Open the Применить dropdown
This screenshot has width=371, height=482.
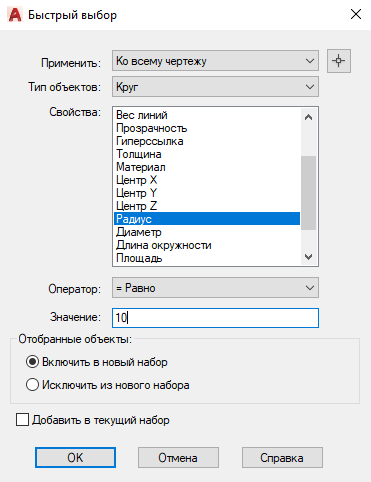pos(215,61)
